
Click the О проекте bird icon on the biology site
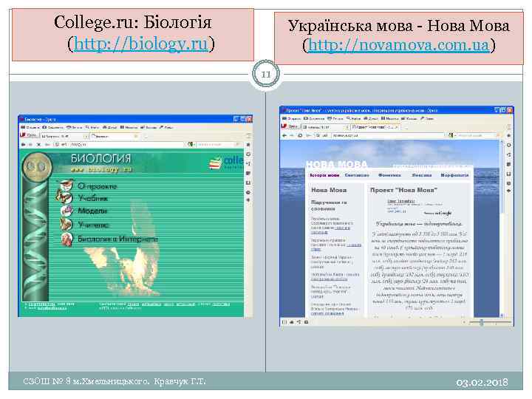pos(66,185)
